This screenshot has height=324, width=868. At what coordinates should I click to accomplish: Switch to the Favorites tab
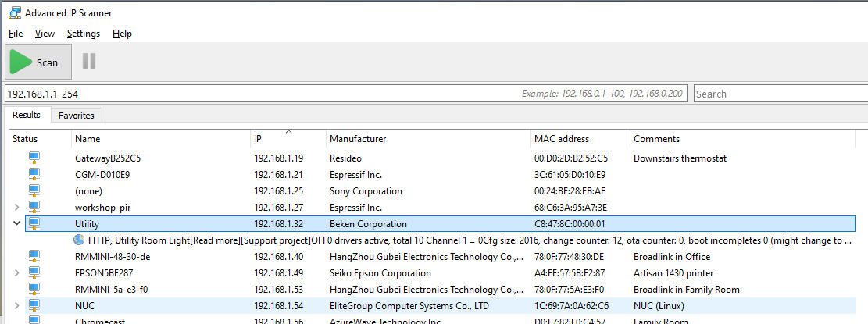click(x=77, y=116)
